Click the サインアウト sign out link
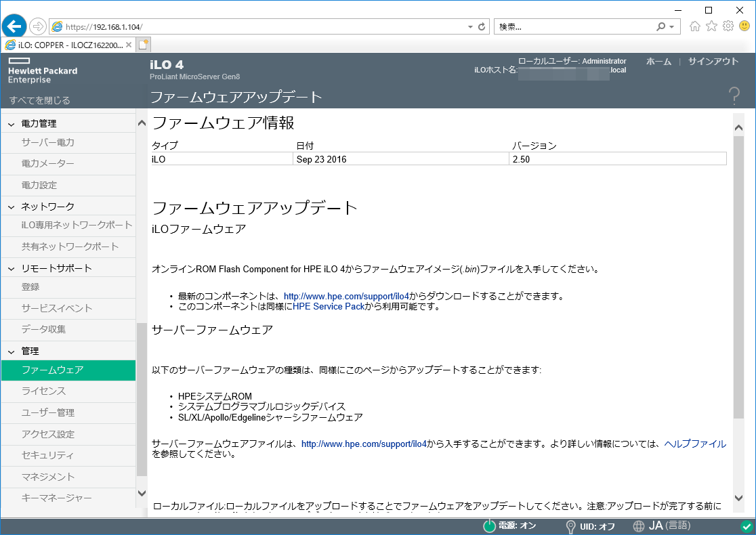This screenshot has width=756, height=535. point(713,61)
